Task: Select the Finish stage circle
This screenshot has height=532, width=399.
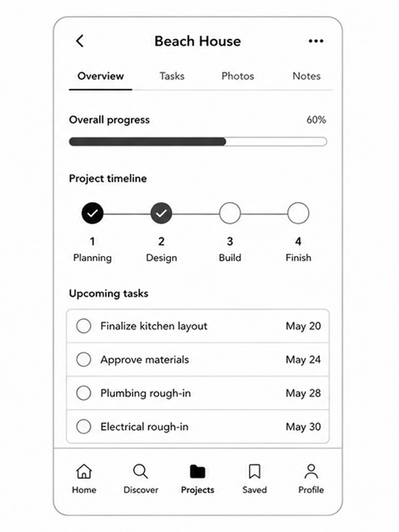Action: tap(298, 213)
